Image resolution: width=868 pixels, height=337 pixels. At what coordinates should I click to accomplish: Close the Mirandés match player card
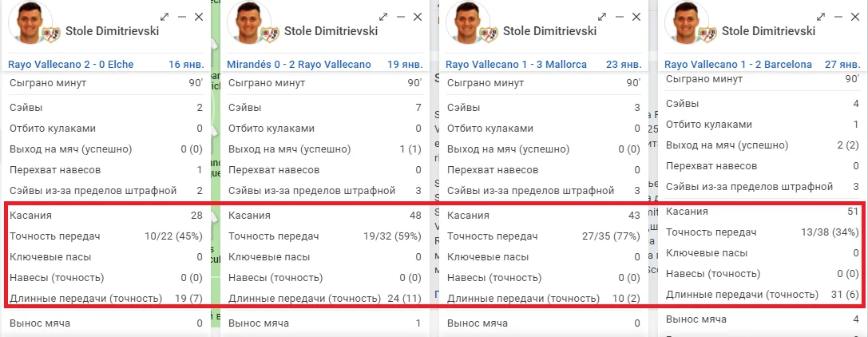(x=417, y=17)
